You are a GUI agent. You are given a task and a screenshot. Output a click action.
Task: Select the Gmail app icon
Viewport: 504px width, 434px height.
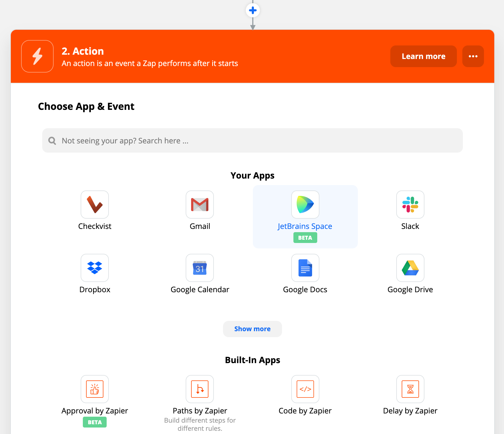pos(200,205)
